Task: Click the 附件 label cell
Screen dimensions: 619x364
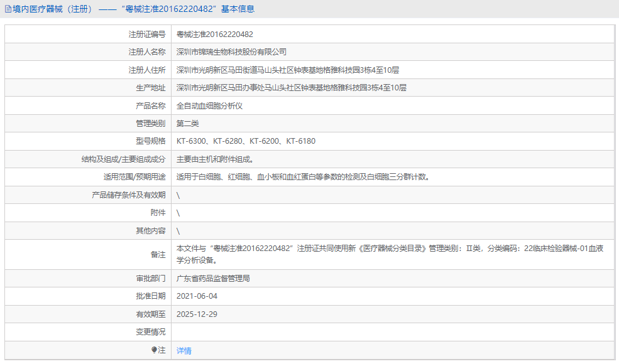Action: 88,213
